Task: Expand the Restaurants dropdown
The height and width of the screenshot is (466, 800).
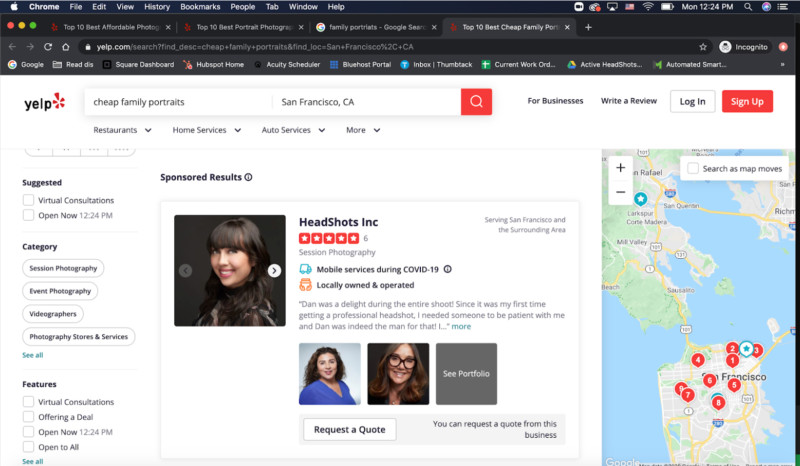Action: tap(122, 130)
